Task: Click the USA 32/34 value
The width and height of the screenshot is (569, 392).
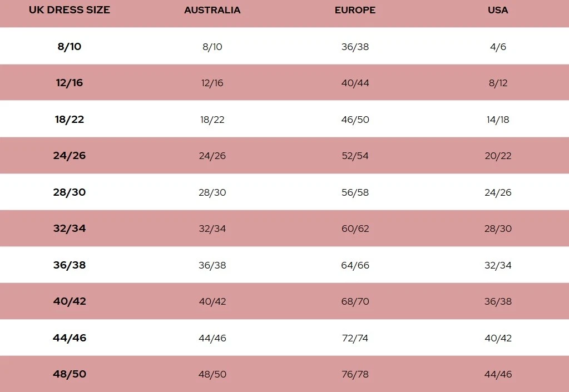Action: (498, 265)
